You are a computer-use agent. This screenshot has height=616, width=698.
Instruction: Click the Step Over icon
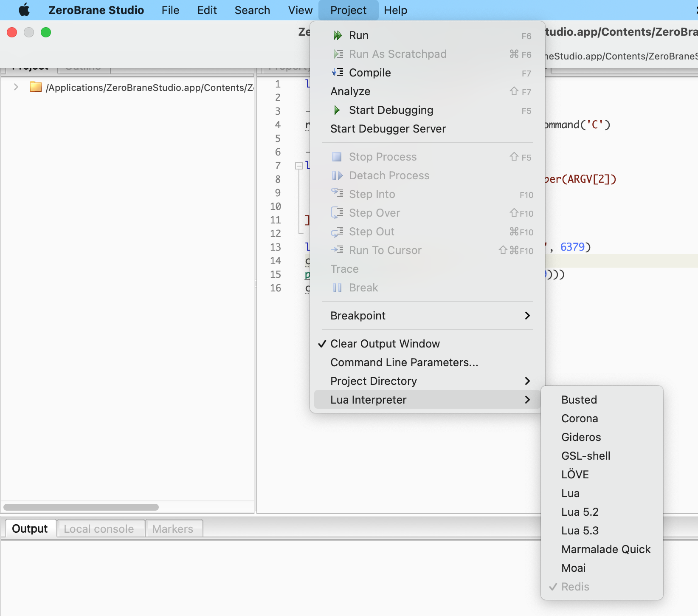[338, 212]
